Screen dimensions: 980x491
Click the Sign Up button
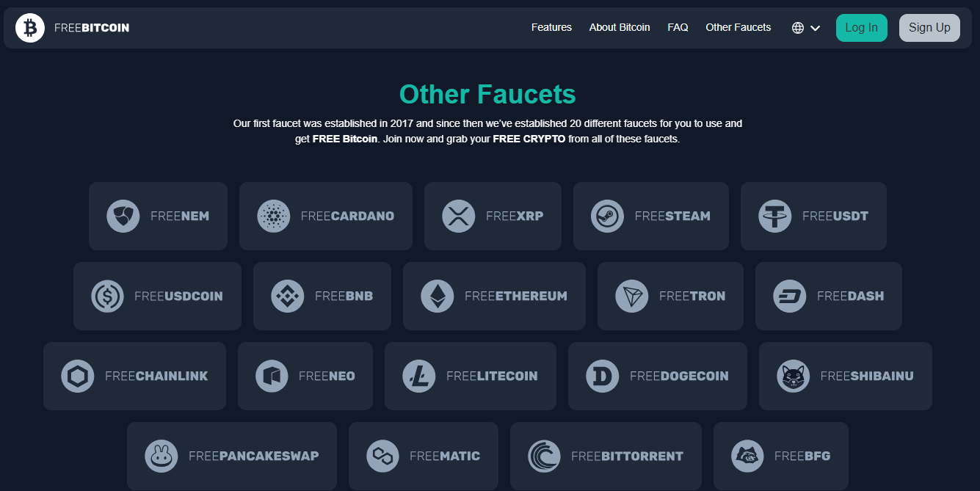click(x=929, y=28)
